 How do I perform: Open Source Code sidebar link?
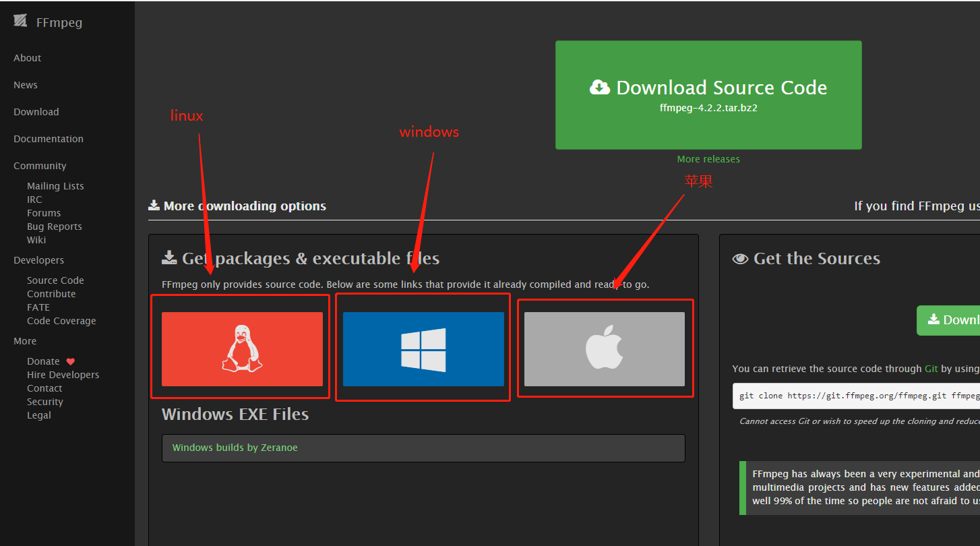point(55,280)
